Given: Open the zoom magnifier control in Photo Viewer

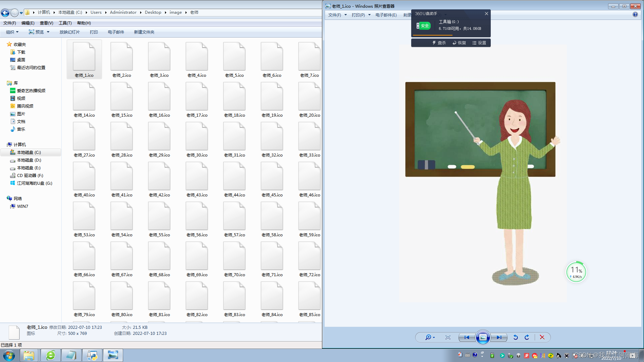Looking at the screenshot, I should tap(430, 338).
